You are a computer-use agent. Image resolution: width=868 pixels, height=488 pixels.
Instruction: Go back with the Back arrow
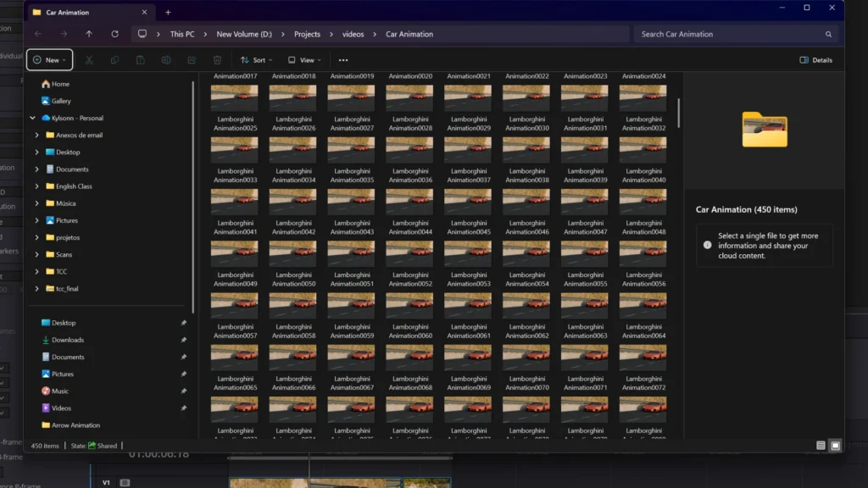[38, 34]
